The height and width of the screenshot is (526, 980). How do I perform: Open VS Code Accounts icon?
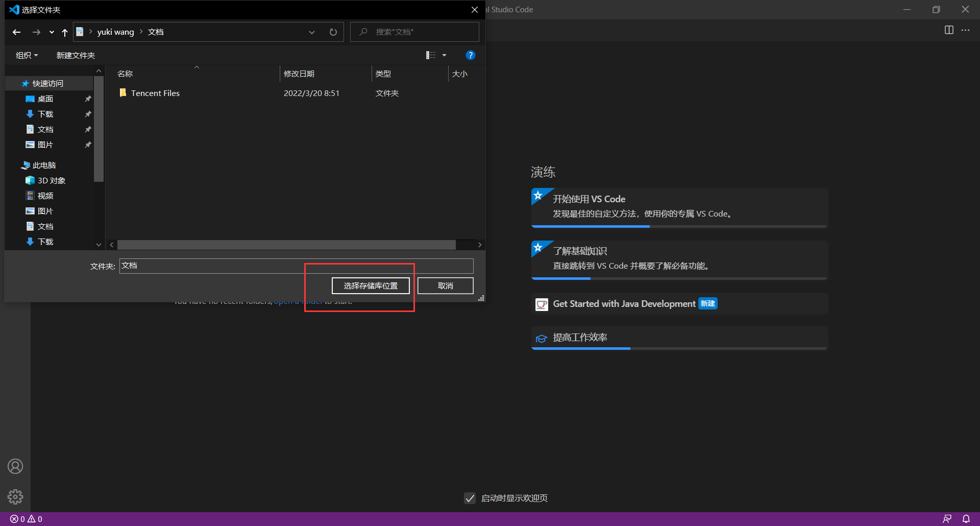(15, 466)
